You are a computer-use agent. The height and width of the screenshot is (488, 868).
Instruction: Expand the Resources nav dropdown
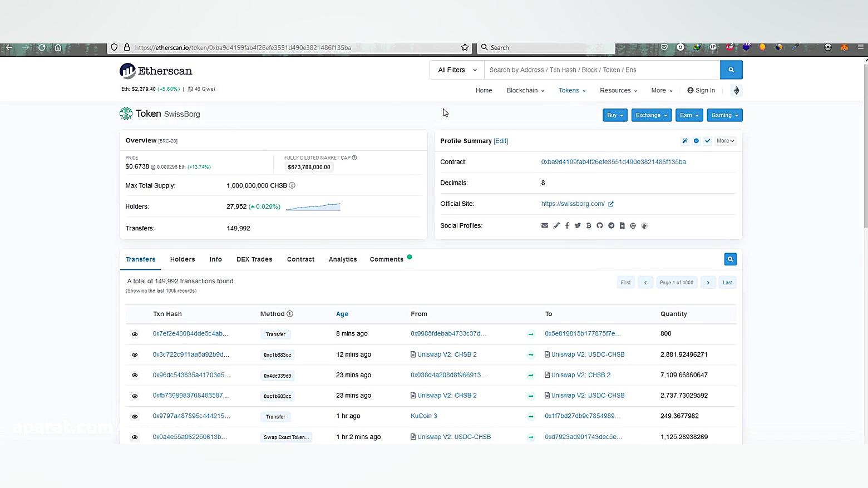(x=619, y=90)
